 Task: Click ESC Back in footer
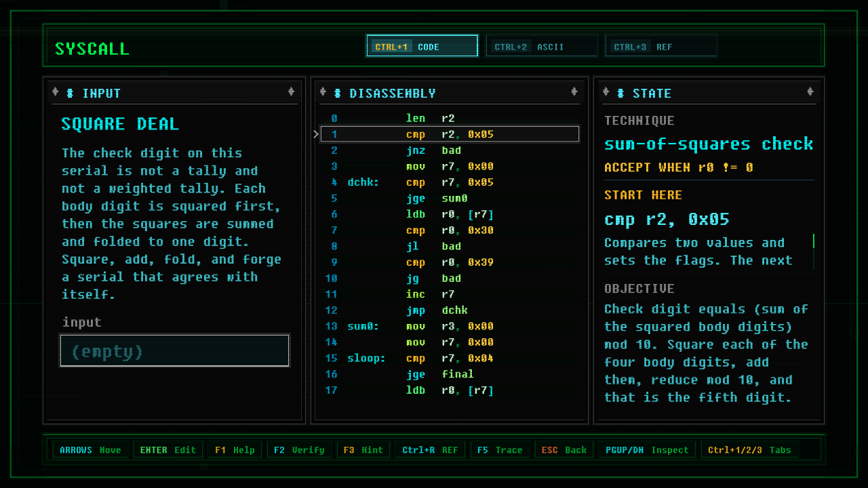pos(564,449)
